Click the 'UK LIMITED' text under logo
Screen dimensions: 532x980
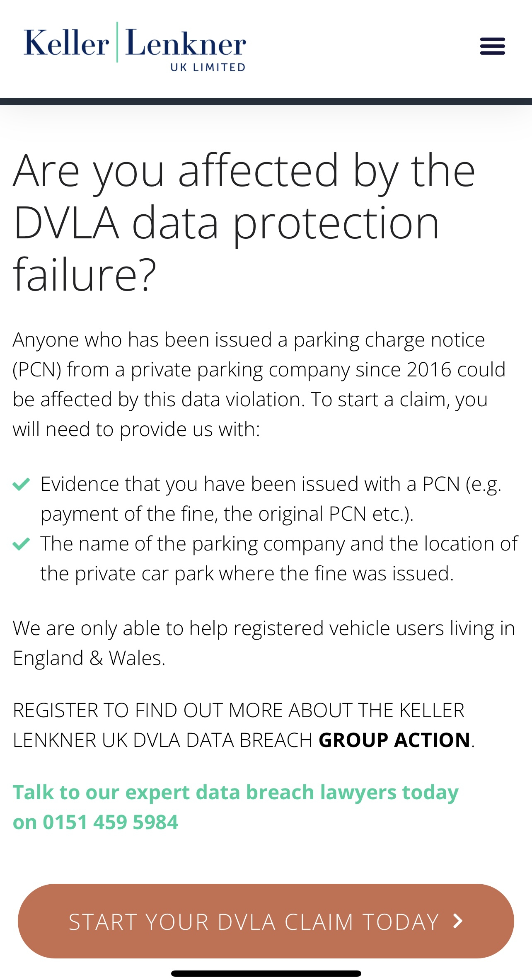click(208, 67)
